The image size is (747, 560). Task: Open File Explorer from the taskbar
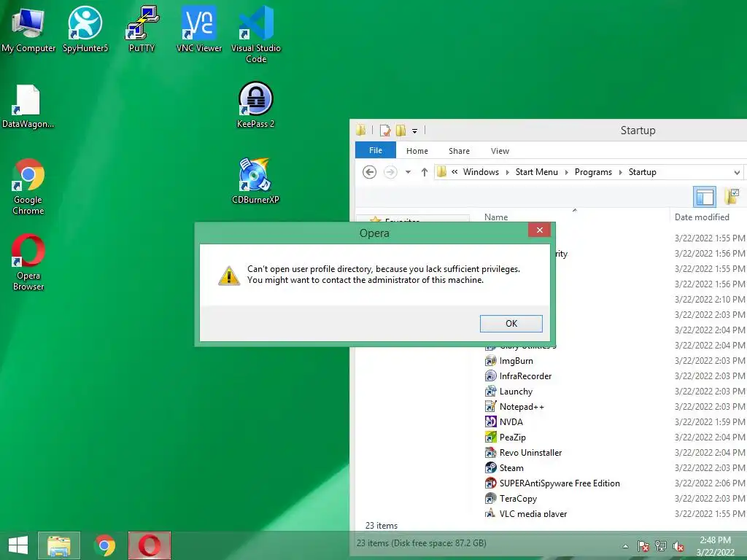(x=59, y=545)
